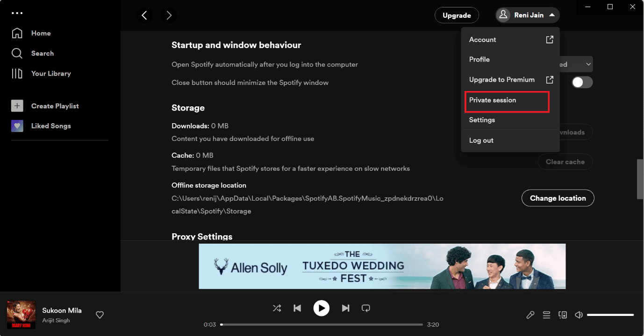644x336 pixels.
Task: Connect to a device
Action: (563, 315)
